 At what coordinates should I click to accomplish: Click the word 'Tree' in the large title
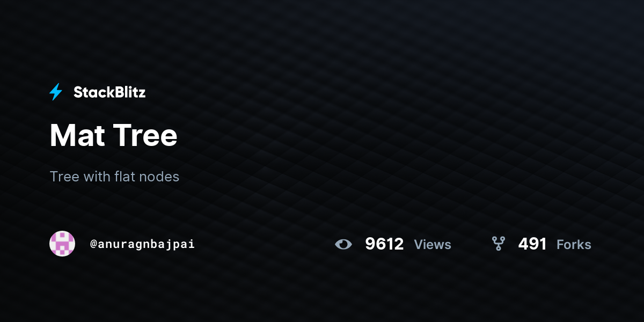145,135
